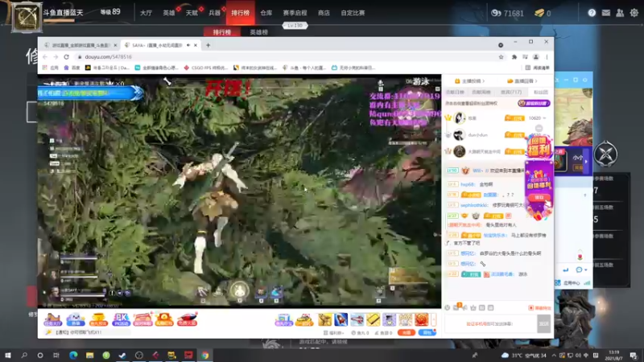
Task: Send the chat message
Action: (x=544, y=324)
